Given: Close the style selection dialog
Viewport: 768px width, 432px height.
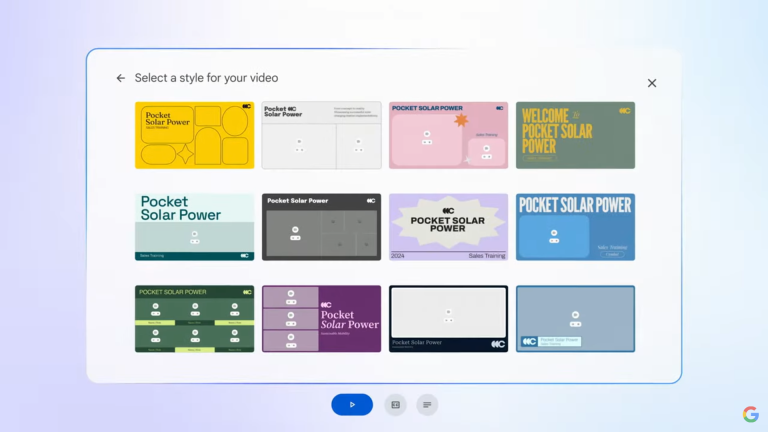Looking at the screenshot, I should click(x=652, y=83).
